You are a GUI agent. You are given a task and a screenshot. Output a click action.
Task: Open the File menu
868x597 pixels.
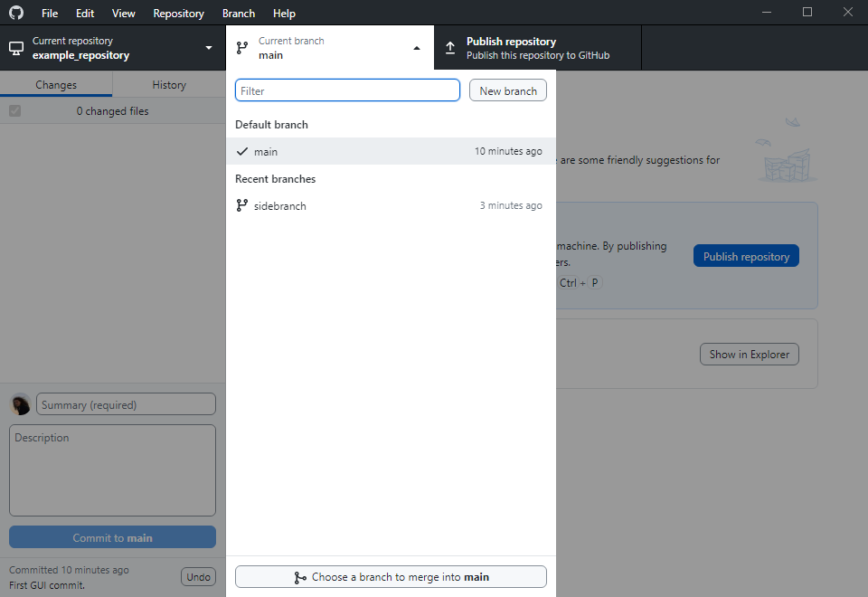(50, 14)
